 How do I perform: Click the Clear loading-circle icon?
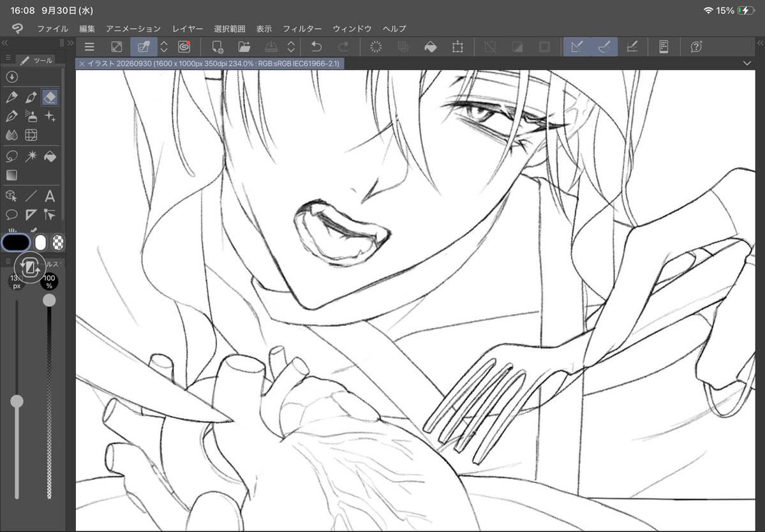tap(376, 47)
